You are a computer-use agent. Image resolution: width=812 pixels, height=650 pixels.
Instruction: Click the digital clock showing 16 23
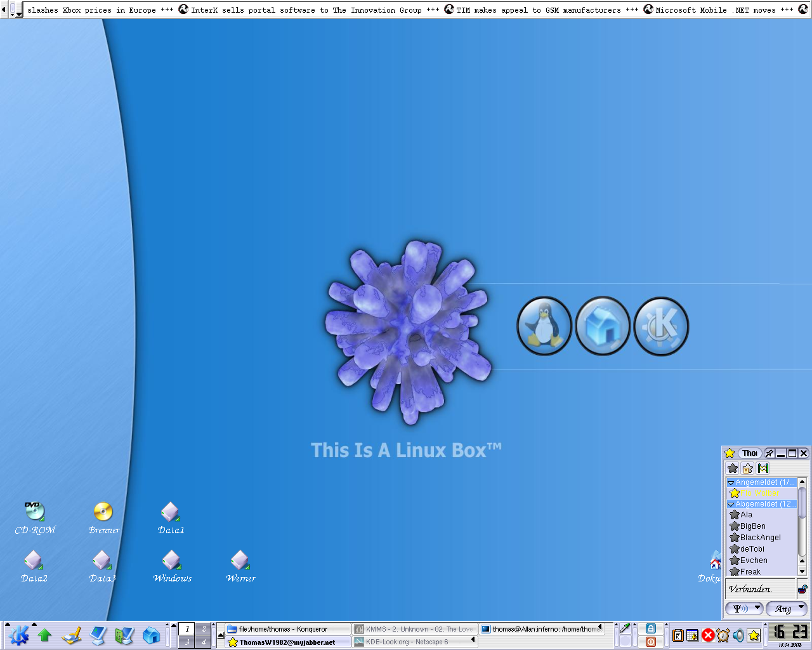pos(790,632)
